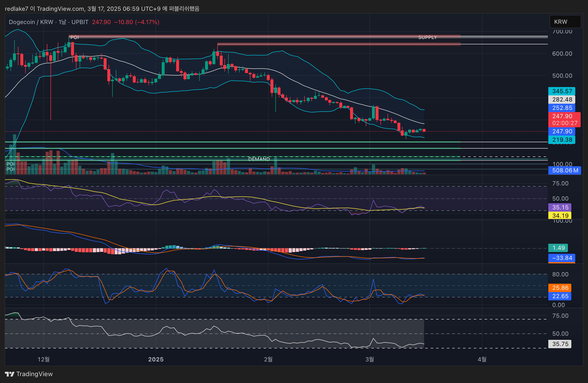Click the green 1.49 MACD histogram label
Image resolution: width=588 pixels, height=383 pixels.
(x=558, y=248)
